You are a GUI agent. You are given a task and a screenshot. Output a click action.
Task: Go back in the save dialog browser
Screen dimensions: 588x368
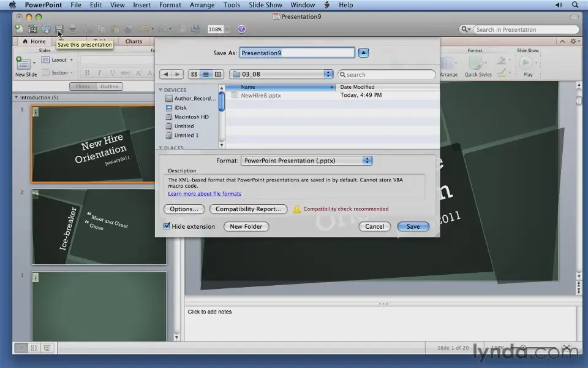coord(165,74)
